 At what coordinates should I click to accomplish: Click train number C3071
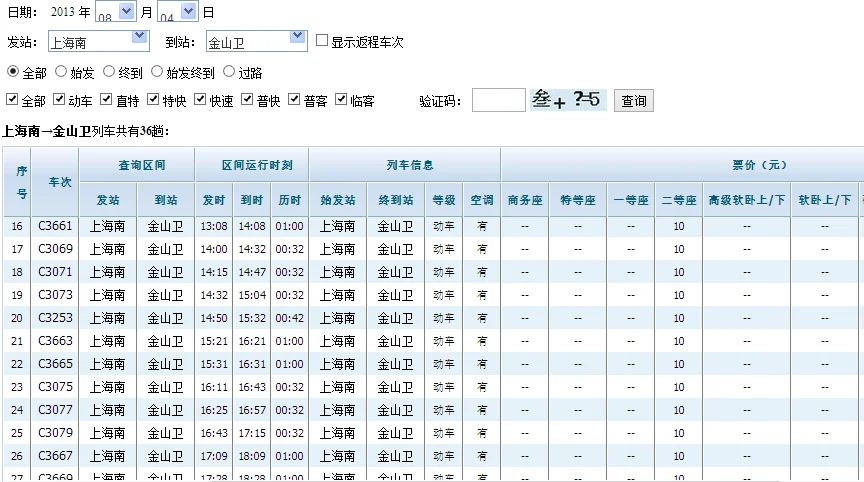click(55, 272)
